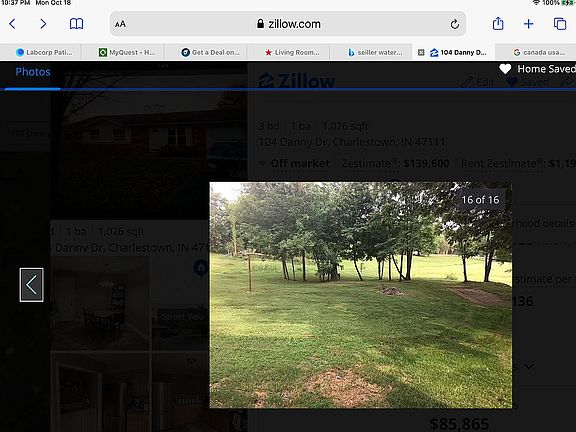Tap the AA reader text size control
Viewport: 576px width, 432px height.
pos(120,24)
